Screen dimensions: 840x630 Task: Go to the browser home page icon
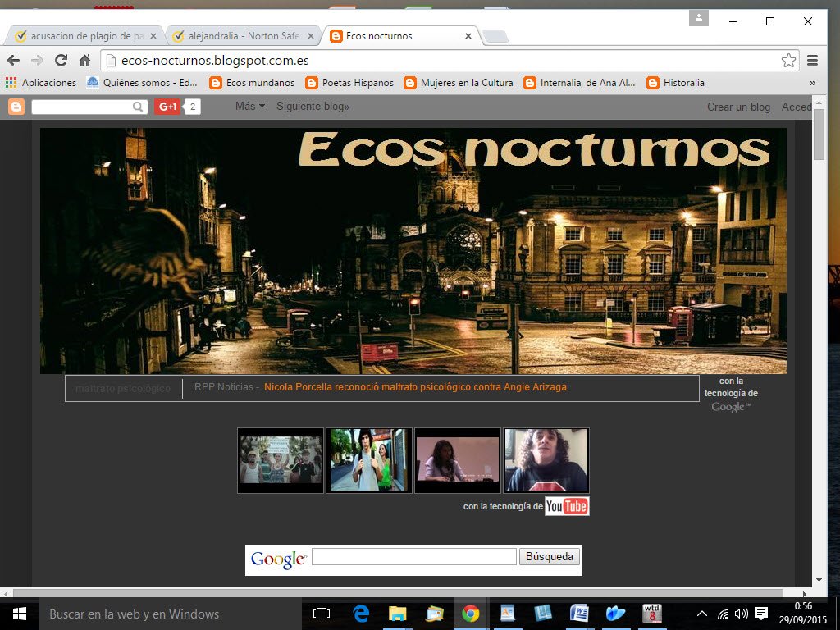click(x=84, y=60)
